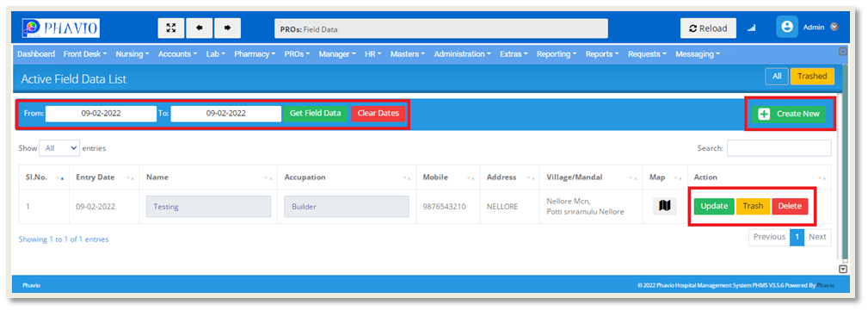Go back using the left arrow button

click(x=200, y=28)
